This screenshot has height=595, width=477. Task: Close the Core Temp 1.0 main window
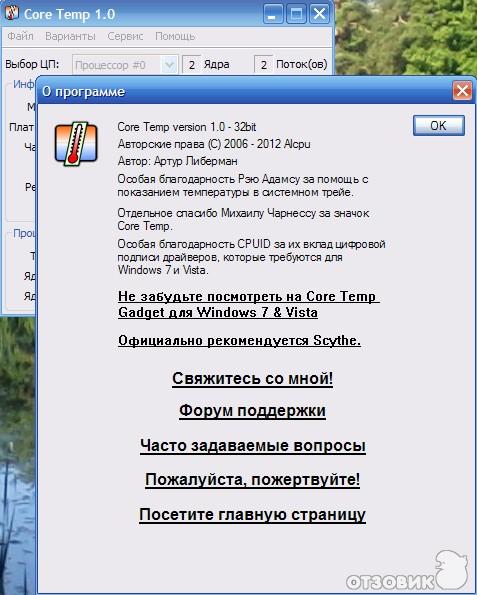pyautogui.click(x=320, y=14)
